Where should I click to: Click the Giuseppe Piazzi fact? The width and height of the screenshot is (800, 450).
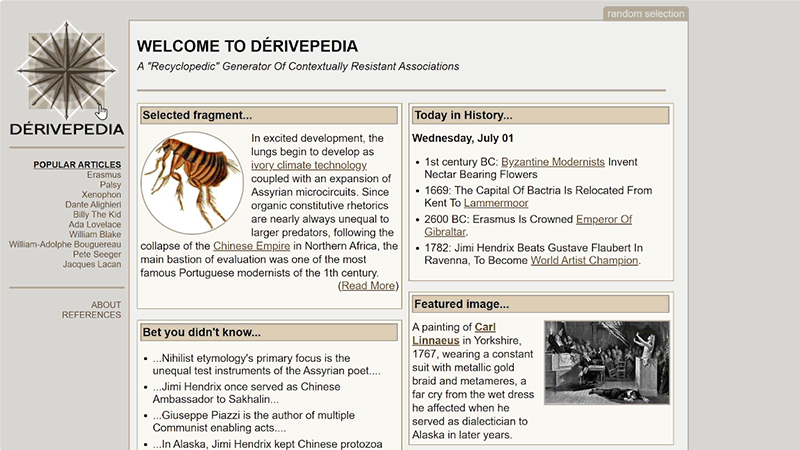click(x=254, y=421)
